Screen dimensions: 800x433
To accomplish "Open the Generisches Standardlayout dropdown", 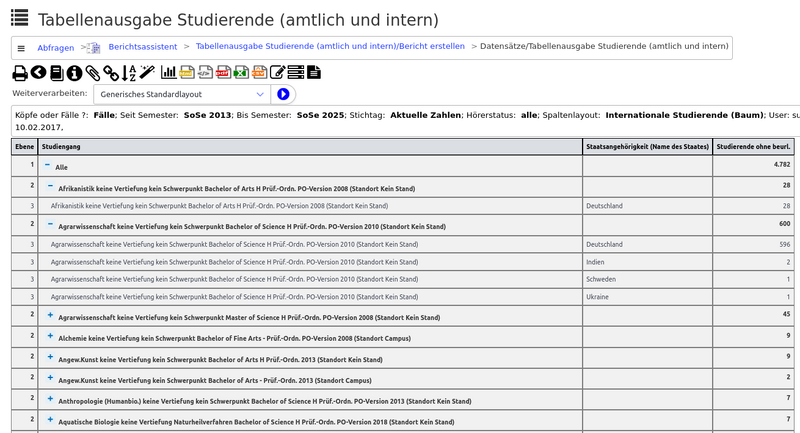I will click(181, 94).
